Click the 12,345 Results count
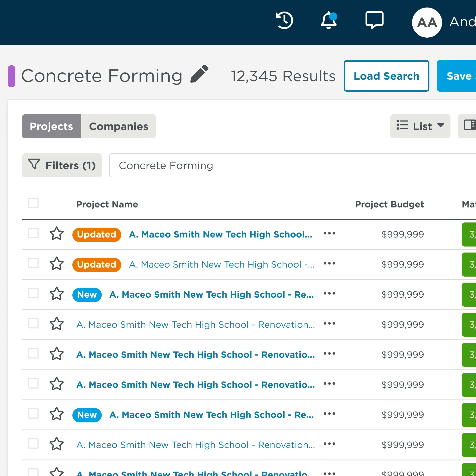Screen dimensions: 476x476 coord(283,76)
